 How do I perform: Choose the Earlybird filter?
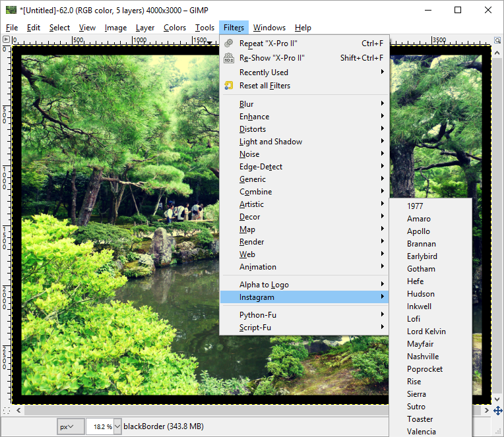pyautogui.click(x=422, y=256)
